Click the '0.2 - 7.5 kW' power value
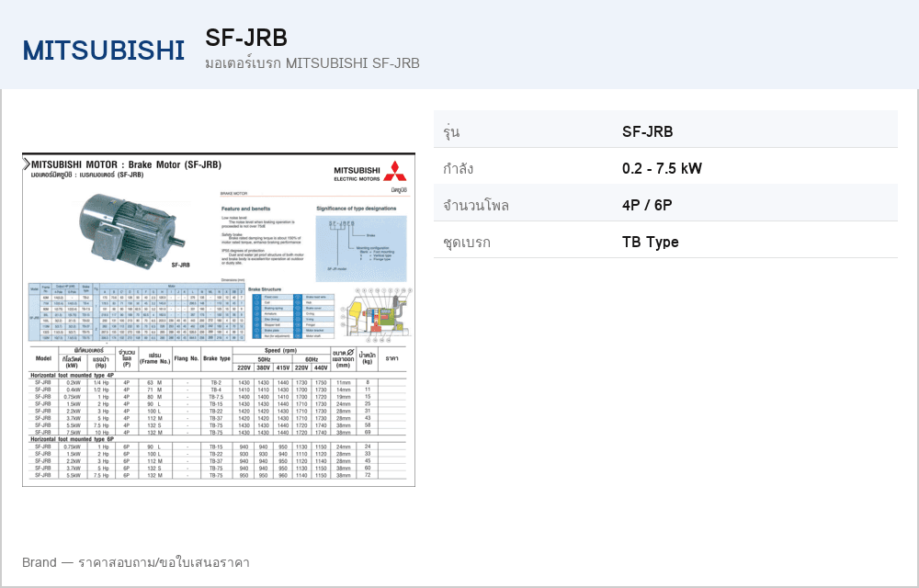The height and width of the screenshot is (588, 919). tap(662, 169)
